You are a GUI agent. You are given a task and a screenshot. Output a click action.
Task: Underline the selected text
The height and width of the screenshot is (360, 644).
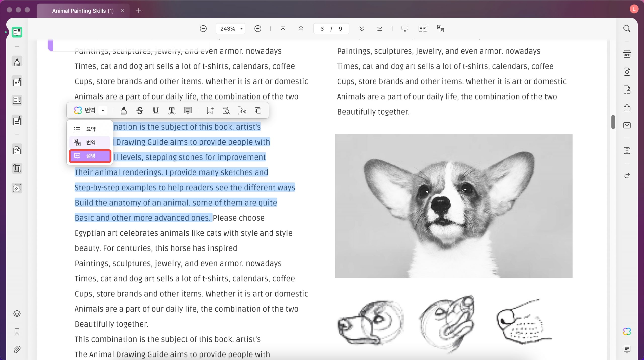156,111
